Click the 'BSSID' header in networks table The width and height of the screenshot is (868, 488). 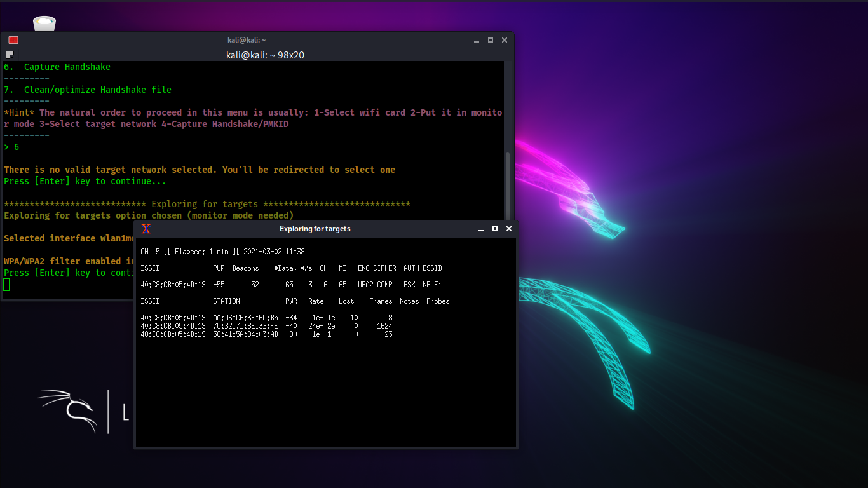point(151,268)
